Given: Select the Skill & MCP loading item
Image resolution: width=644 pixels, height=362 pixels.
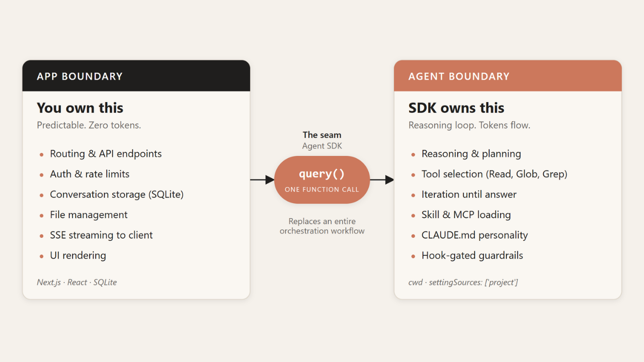Looking at the screenshot, I should [x=466, y=215].
